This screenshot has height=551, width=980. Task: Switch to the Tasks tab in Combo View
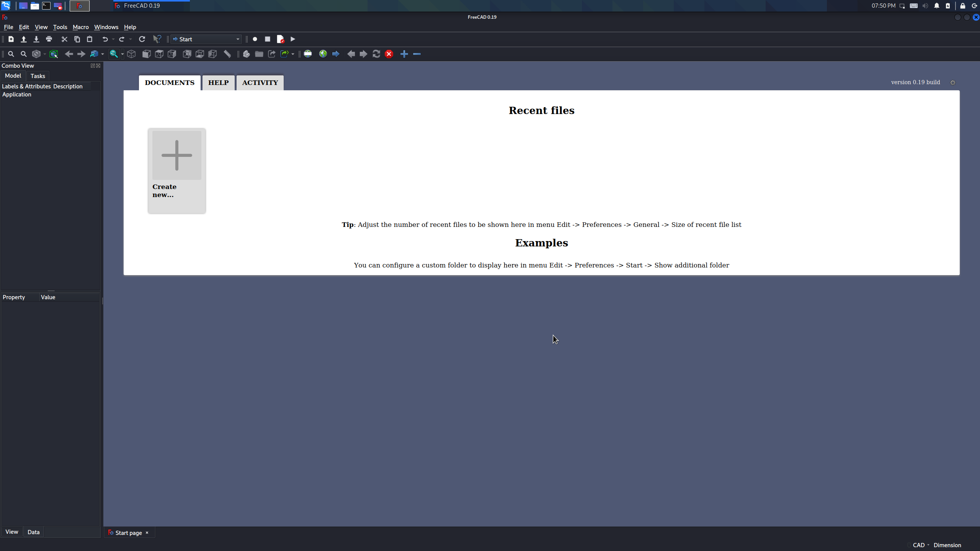pyautogui.click(x=38, y=76)
